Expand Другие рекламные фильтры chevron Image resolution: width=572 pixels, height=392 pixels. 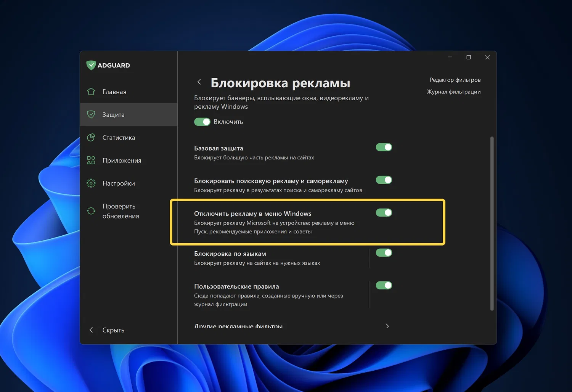(x=387, y=326)
